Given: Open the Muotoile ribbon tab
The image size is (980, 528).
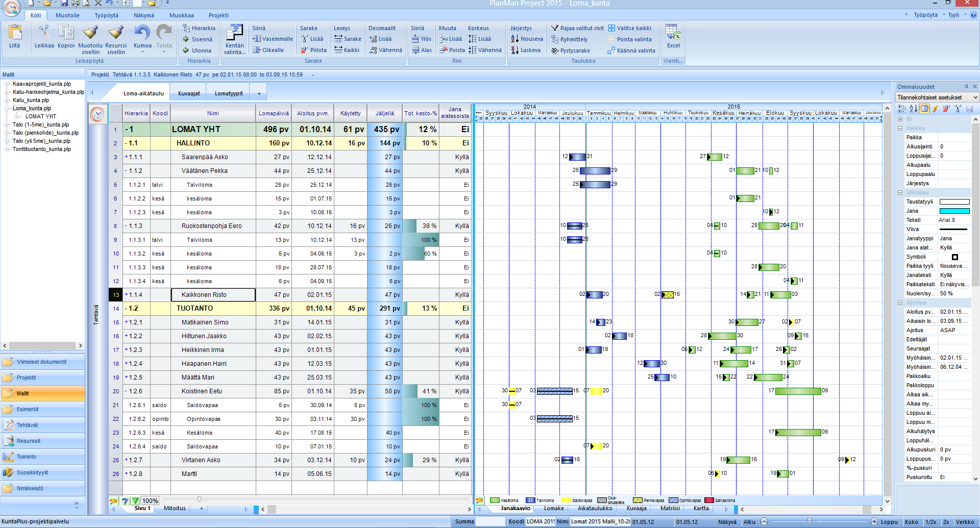Looking at the screenshot, I should point(68,15).
